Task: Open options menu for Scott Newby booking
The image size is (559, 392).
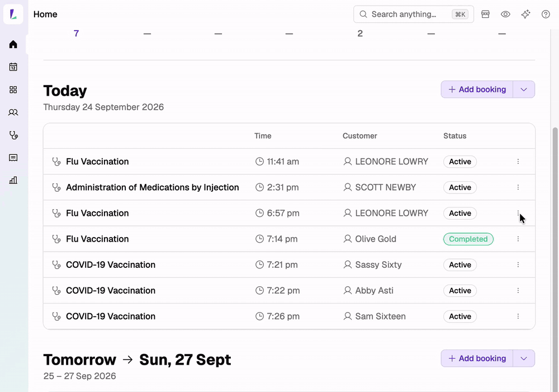Action: 518,187
